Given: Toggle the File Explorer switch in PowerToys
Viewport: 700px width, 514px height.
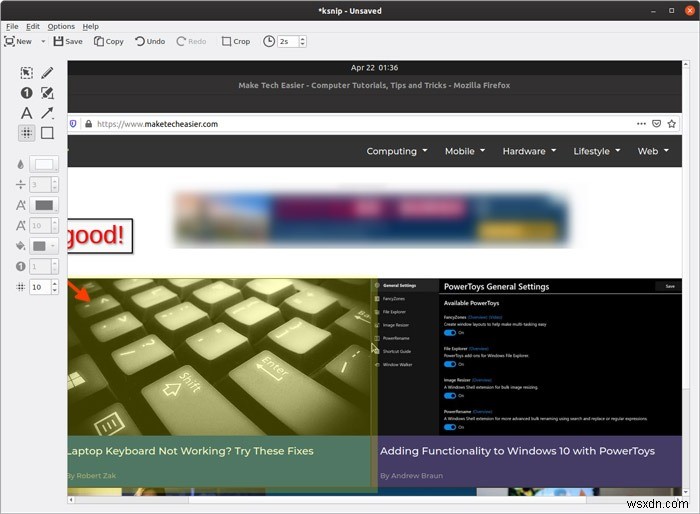Looking at the screenshot, I should point(450,364).
